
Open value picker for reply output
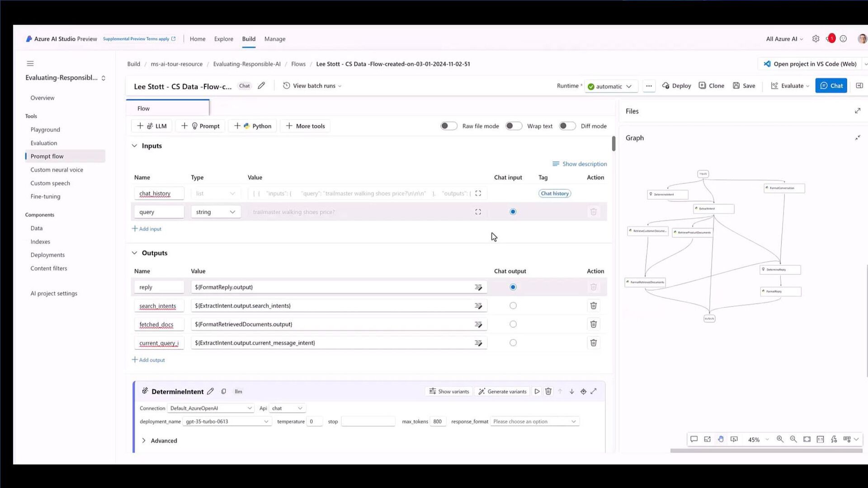click(x=478, y=287)
